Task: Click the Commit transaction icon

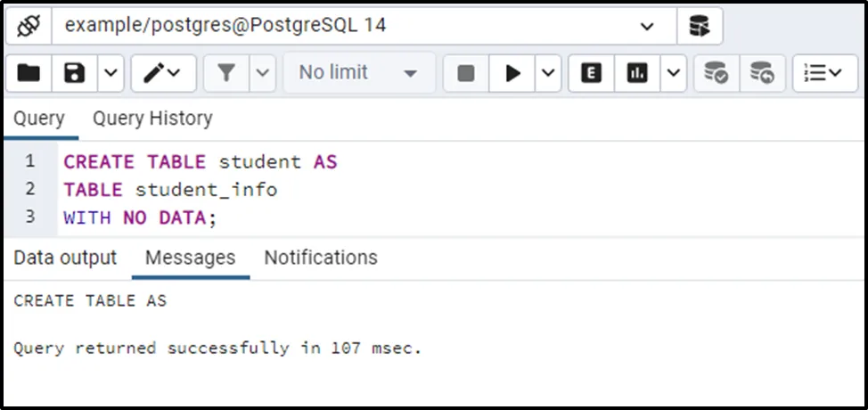Action: (x=716, y=73)
